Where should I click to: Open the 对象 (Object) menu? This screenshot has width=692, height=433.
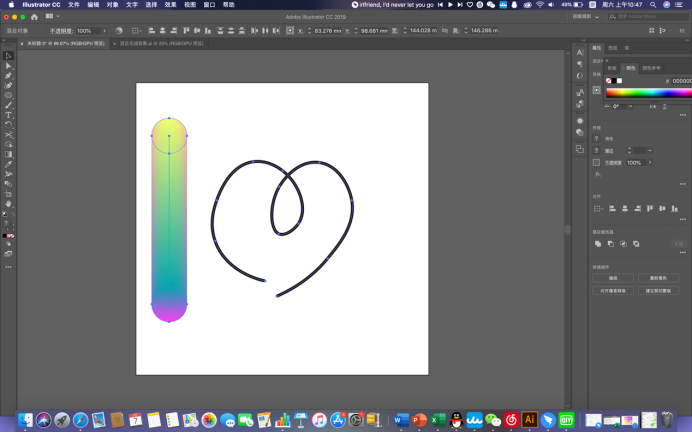point(113,5)
